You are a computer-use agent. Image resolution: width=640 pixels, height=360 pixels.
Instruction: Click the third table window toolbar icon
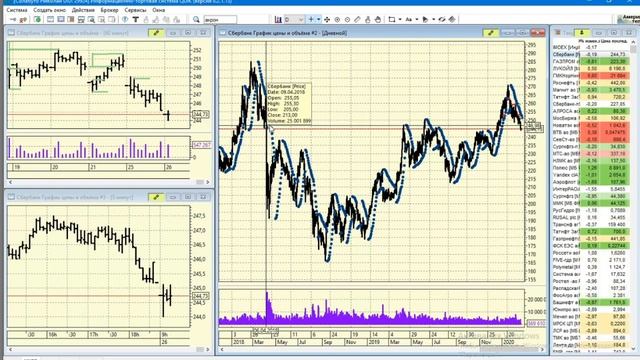pyautogui.click(x=71, y=20)
